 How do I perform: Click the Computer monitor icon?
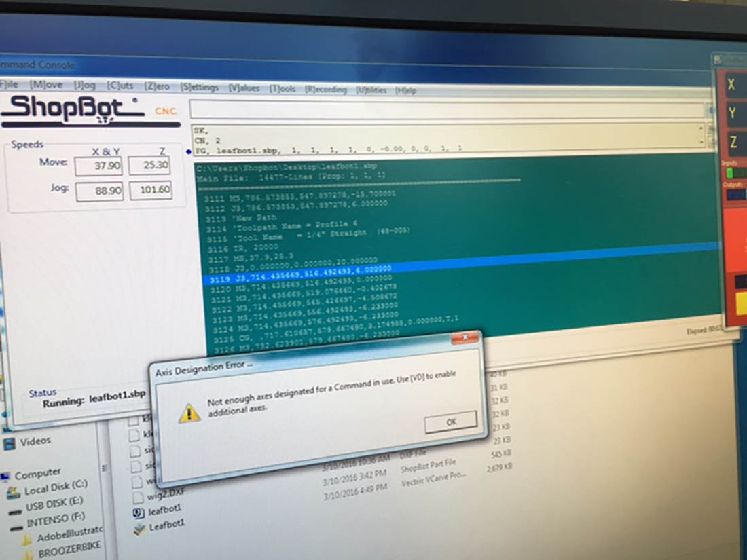(x=5, y=477)
